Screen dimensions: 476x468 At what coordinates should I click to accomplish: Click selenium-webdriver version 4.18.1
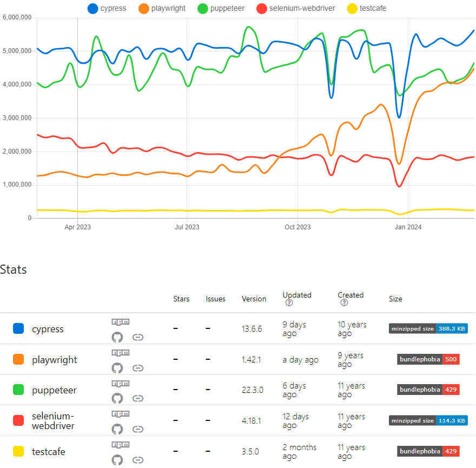tap(252, 420)
